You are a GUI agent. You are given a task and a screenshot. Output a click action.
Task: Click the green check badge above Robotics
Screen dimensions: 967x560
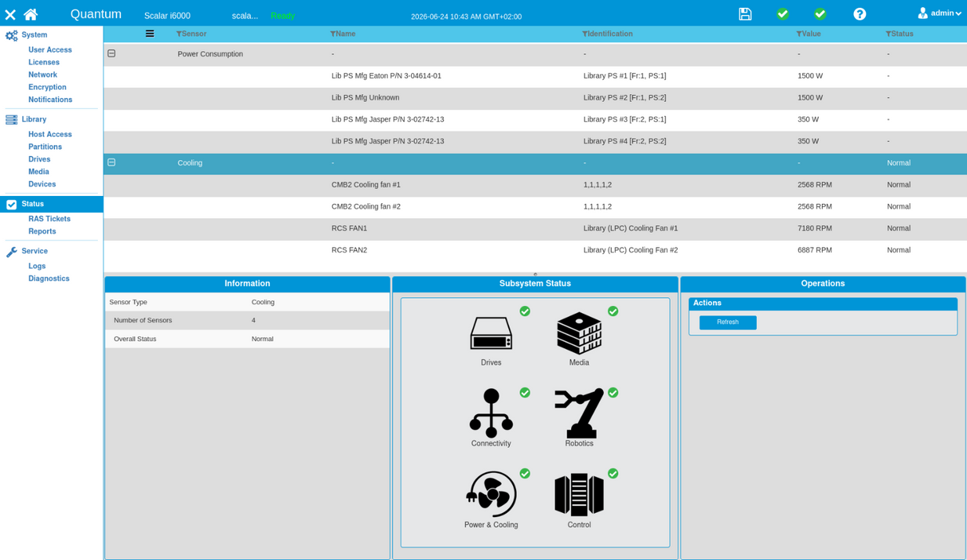[x=613, y=393]
